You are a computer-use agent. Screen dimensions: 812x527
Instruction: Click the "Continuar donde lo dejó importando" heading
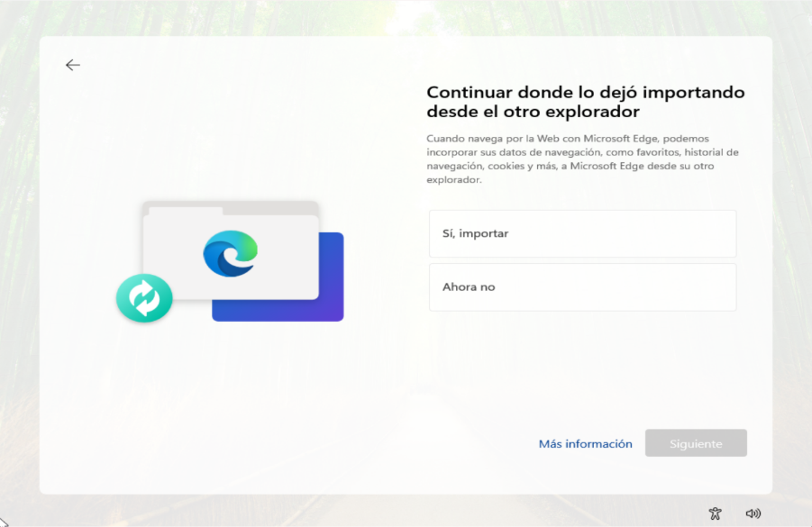click(x=585, y=93)
